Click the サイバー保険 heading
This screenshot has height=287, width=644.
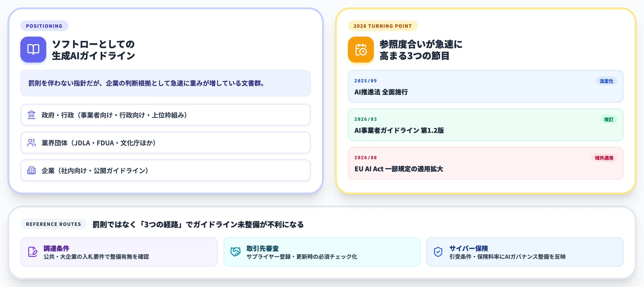(x=469, y=249)
